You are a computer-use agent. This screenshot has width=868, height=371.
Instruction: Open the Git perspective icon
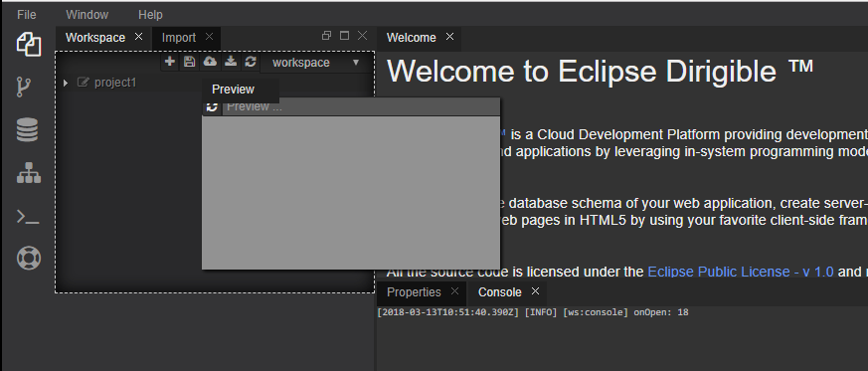[23, 87]
